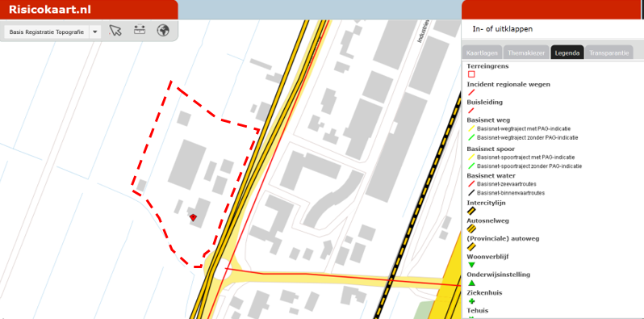Click the green Ziekenhuis cross symbol
This screenshot has height=319, width=644.
click(x=471, y=301)
